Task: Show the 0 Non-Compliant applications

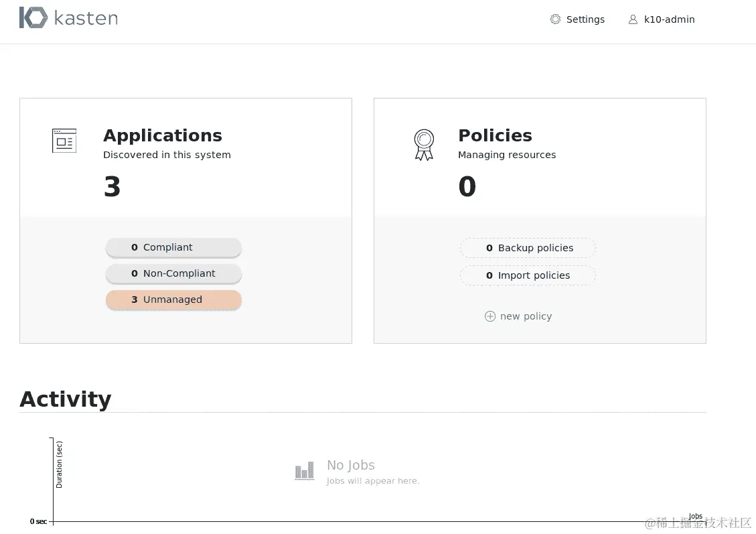Action: click(173, 273)
